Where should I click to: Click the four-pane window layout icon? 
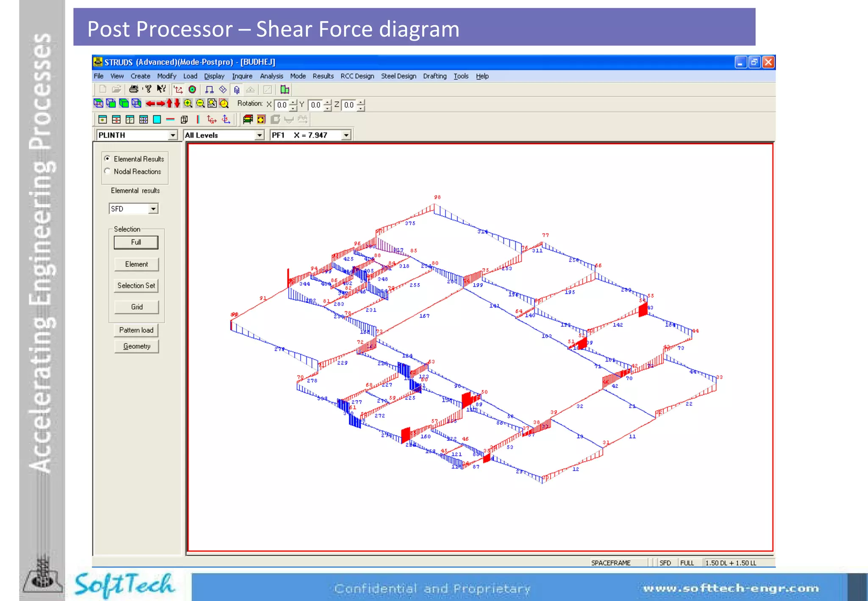(144, 120)
